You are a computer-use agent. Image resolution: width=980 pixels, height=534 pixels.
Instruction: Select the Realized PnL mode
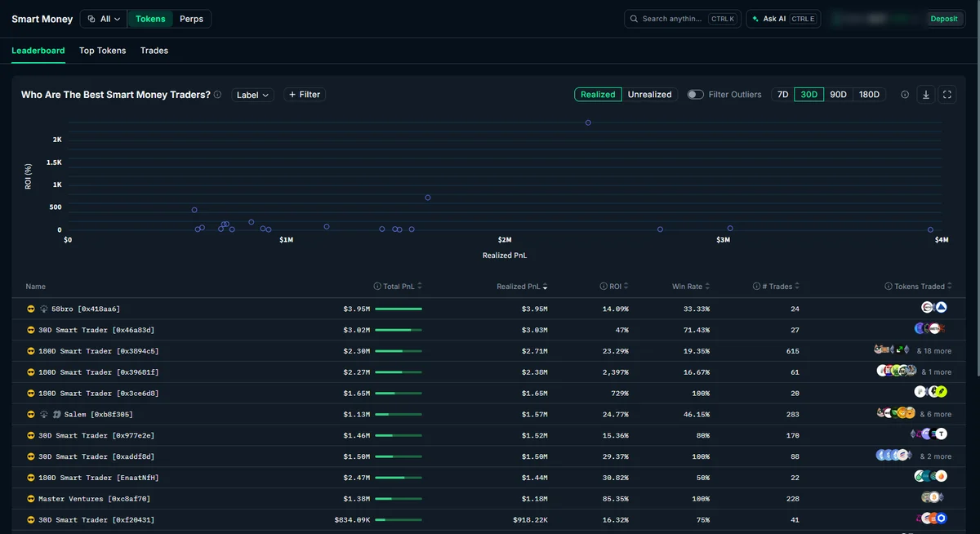tap(598, 95)
